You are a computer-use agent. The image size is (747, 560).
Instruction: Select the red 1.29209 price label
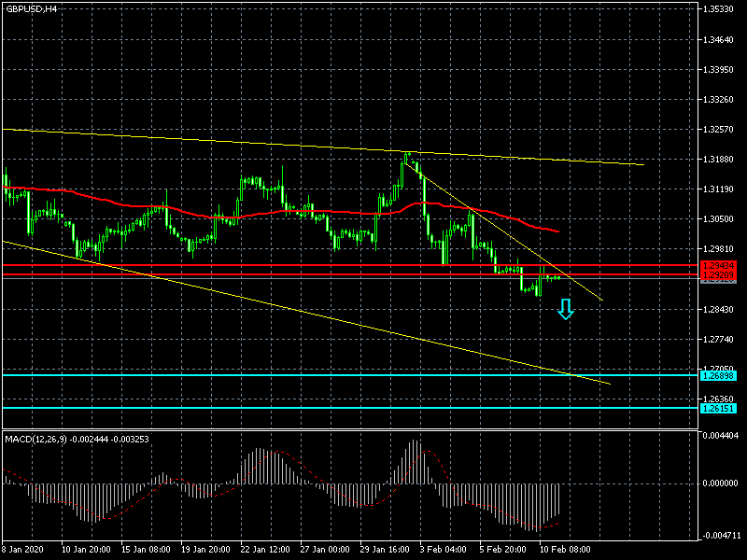click(718, 276)
